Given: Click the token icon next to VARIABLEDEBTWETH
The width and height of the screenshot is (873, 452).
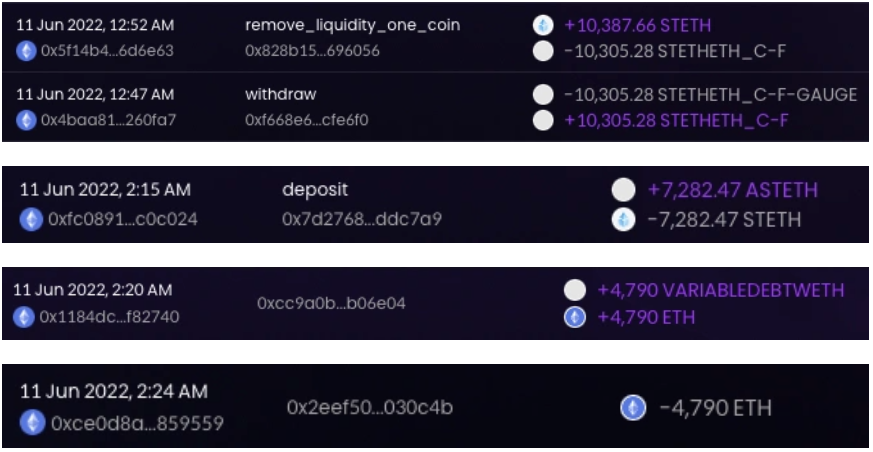Looking at the screenshot, I should [x=575, y=290].
